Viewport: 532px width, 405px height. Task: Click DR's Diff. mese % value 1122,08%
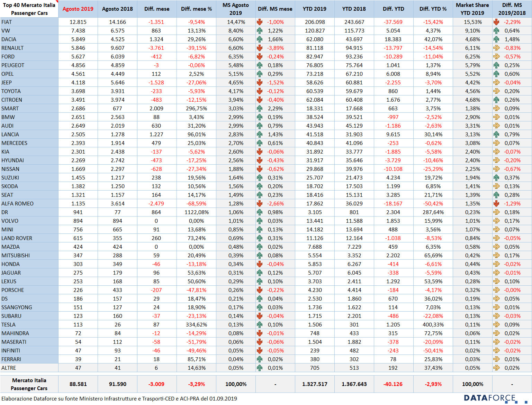click(196, 212)
